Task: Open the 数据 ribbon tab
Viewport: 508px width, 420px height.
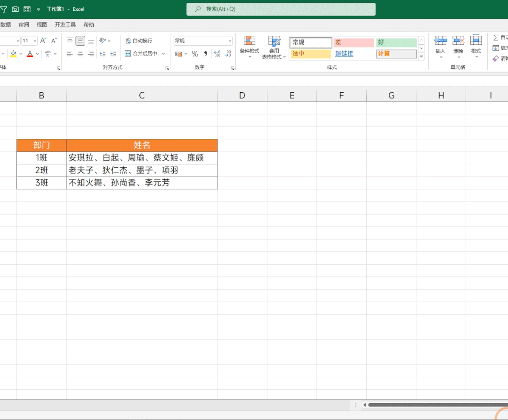Action: pyautogui.click(x=6, y=24)
